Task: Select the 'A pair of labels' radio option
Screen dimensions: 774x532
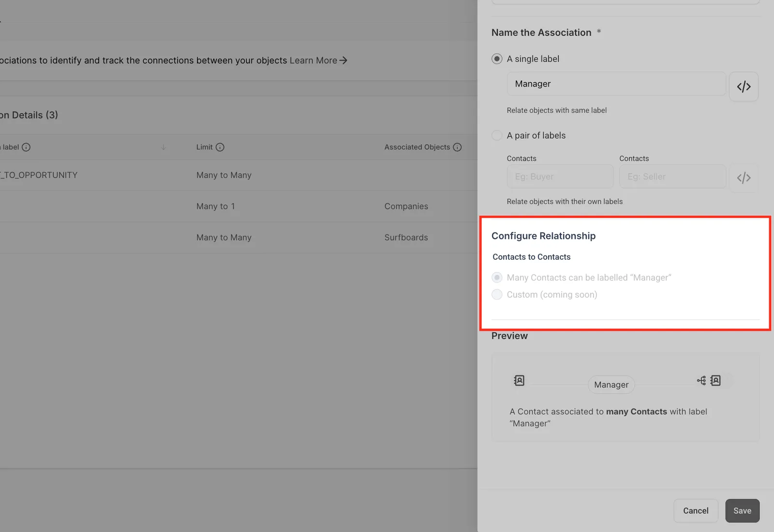Action: [x=497, y=135]
